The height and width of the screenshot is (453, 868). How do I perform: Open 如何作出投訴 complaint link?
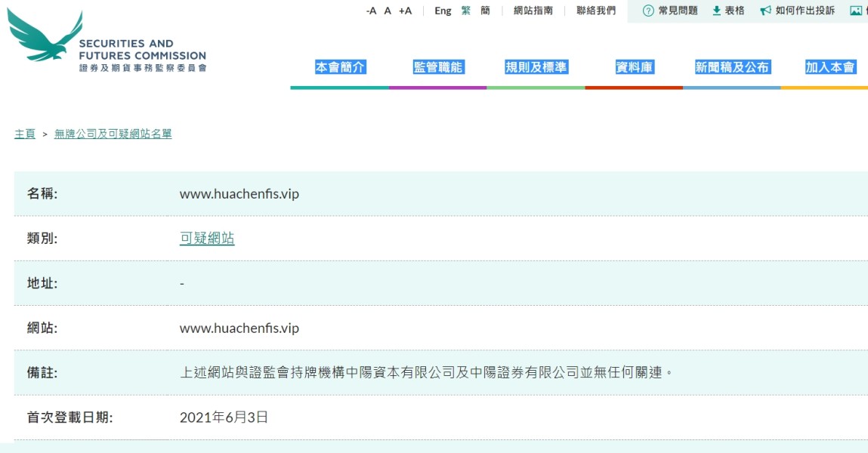[805, 11]
